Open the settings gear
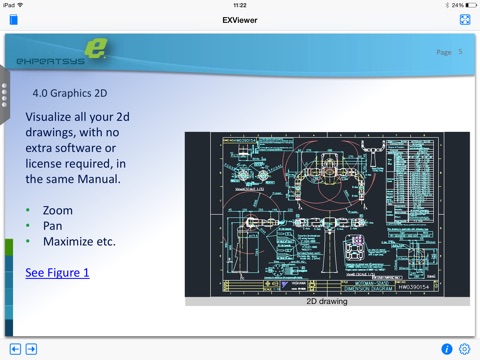The image size is (480, 360). pyautogui.click(x=465, y=349)
